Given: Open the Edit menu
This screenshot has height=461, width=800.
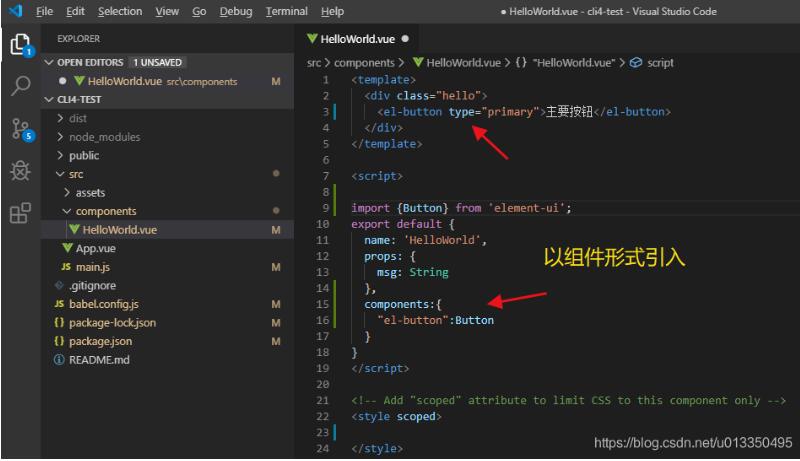Looking at the screenshot, I should [x=75, y=11].
